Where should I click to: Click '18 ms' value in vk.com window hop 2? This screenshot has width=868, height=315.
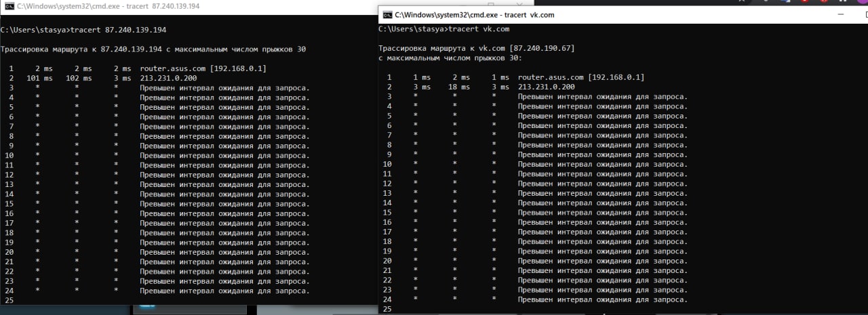click(x=458, y=87)
